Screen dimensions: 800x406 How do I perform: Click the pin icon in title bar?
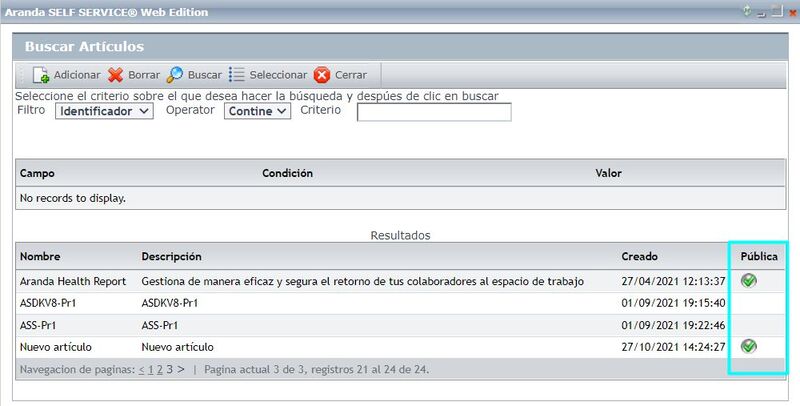coord(746,11)
